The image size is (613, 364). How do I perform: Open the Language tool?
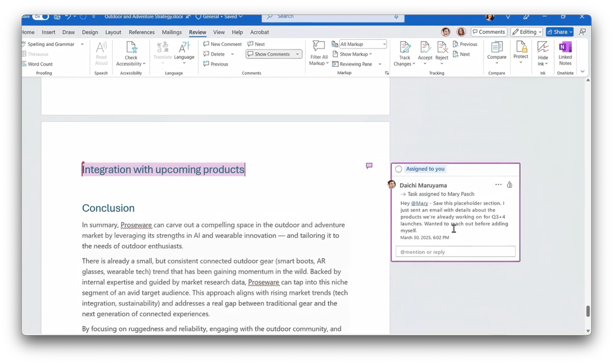(184, 52)
